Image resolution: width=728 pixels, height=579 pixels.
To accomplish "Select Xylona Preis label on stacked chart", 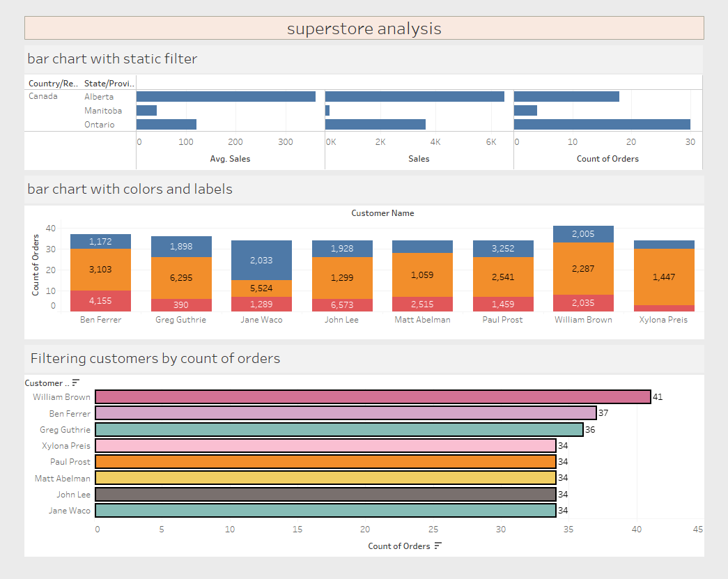I will pos(663,319).
